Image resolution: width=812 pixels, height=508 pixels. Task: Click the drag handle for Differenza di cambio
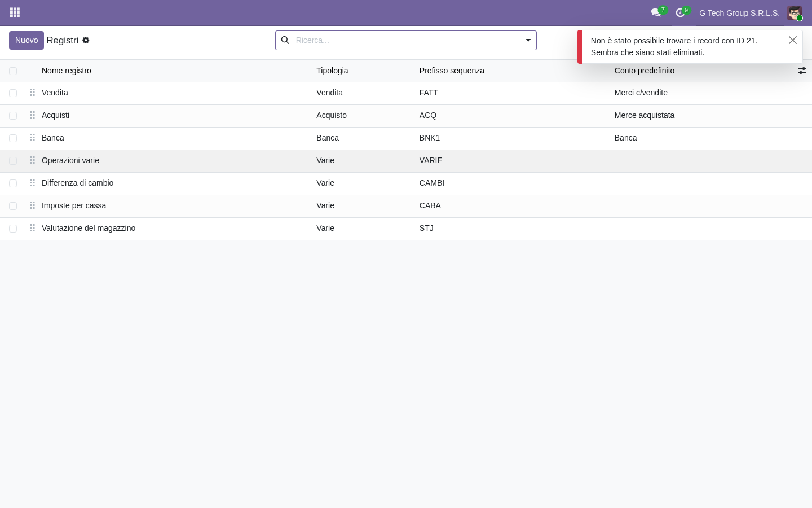click(x=32, y=183)
